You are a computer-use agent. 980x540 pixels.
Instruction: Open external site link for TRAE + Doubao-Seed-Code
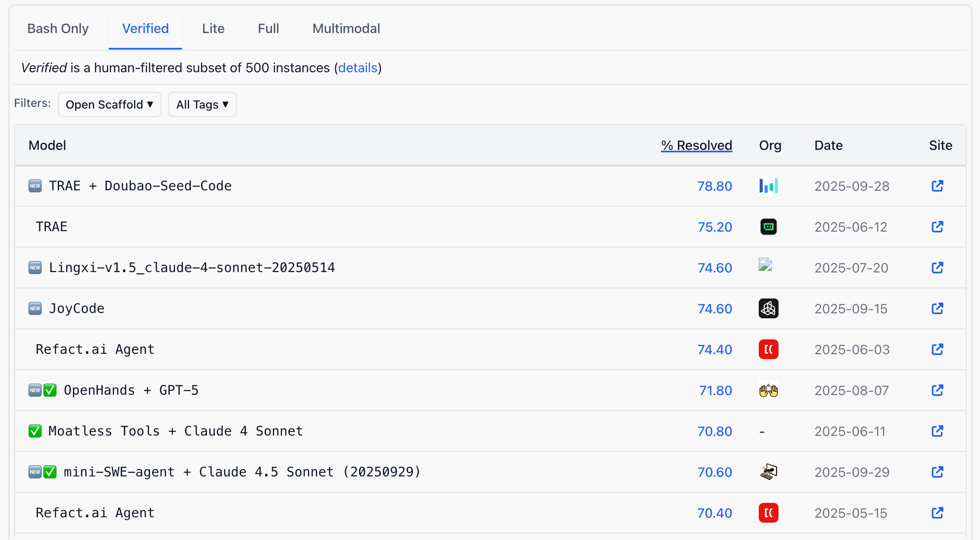(x=937, y=186)
